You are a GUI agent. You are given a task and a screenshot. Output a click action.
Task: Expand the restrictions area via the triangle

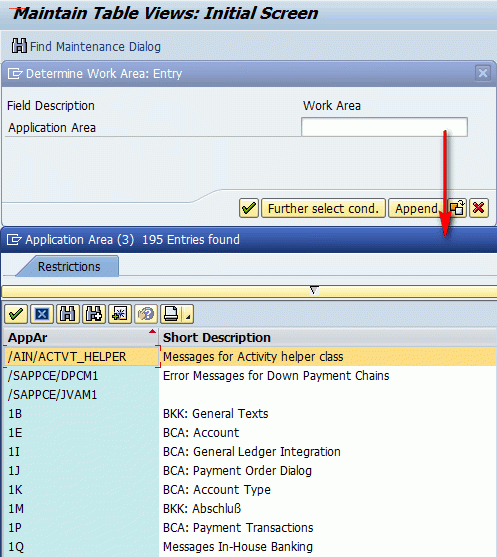click(314, 291)
